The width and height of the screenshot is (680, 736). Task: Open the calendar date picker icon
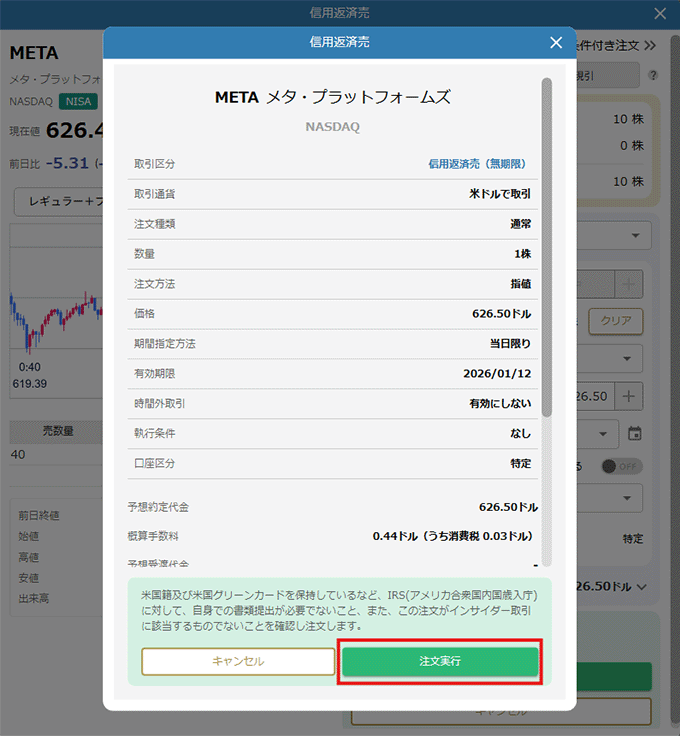634,433
